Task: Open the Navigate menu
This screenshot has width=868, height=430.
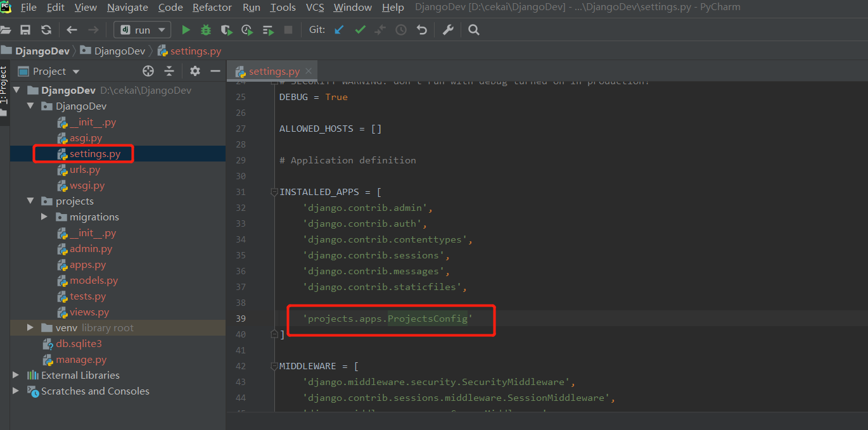Action: (127, 8)
